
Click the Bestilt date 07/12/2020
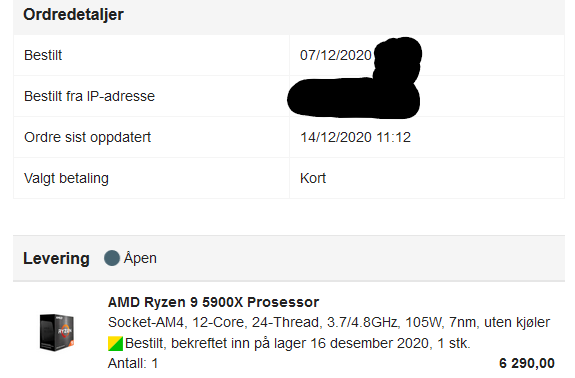tap(336, 55)
